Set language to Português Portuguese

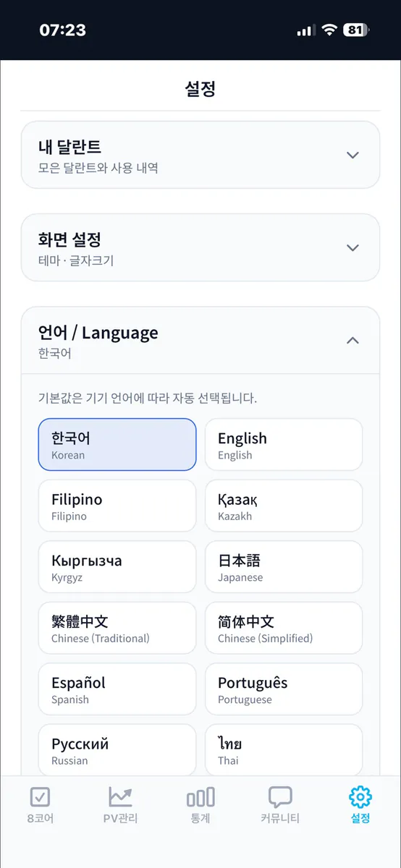[x=284, y=689]
